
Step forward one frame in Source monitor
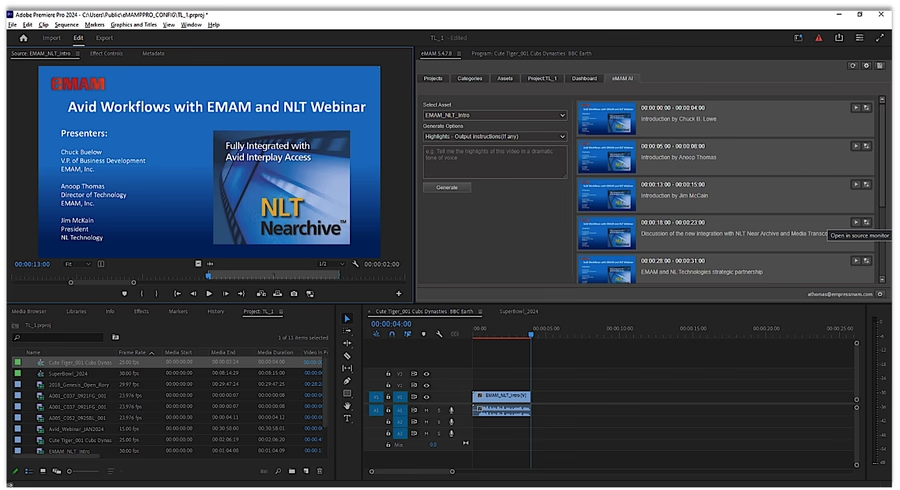(x=226, y=294)
